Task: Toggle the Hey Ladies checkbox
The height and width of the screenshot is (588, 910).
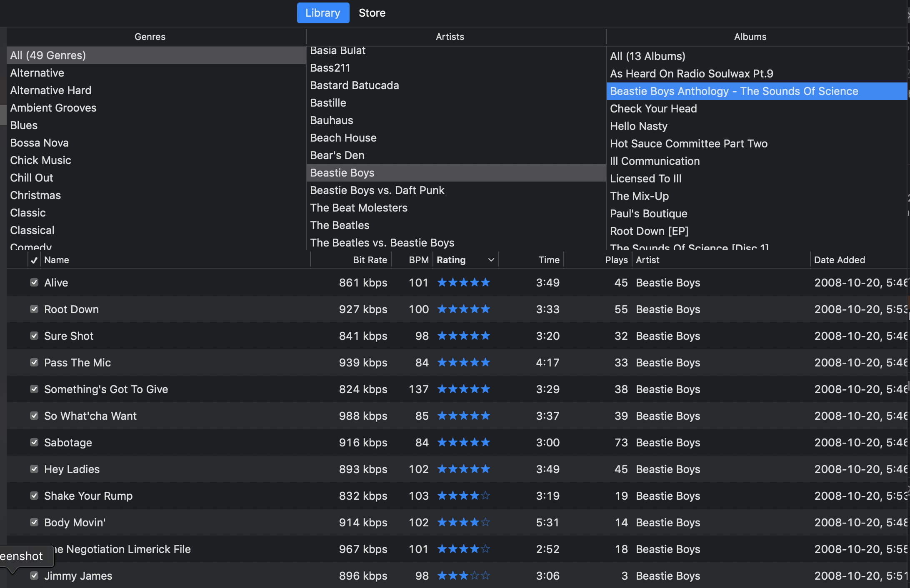Action: 34,469
